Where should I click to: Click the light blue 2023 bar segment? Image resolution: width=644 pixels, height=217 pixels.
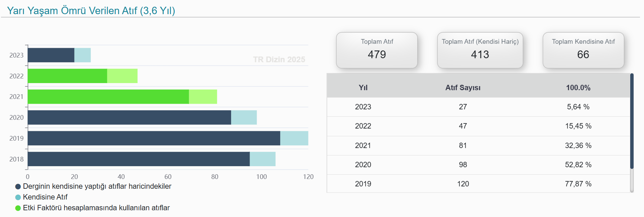pos(83,55)
